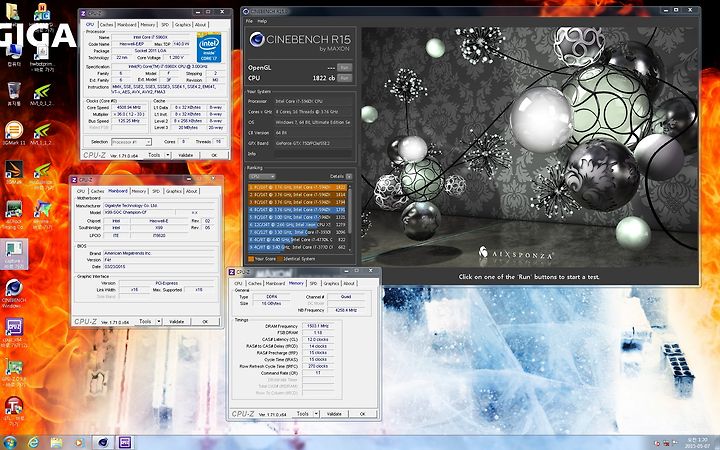Switch to CPU tab in Mainboard CPU-Z window
This screenshot has width=720, height=450.
click(81, 191)
